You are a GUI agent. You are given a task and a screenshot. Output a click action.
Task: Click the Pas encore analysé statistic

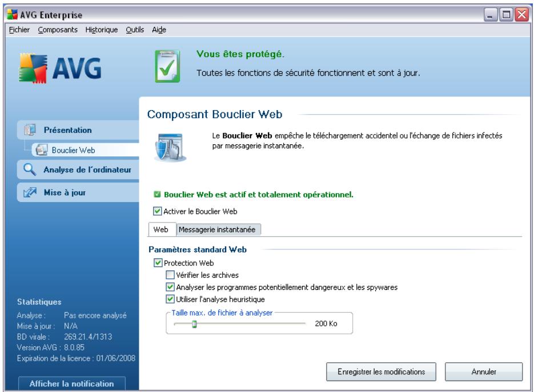[95, 316]
